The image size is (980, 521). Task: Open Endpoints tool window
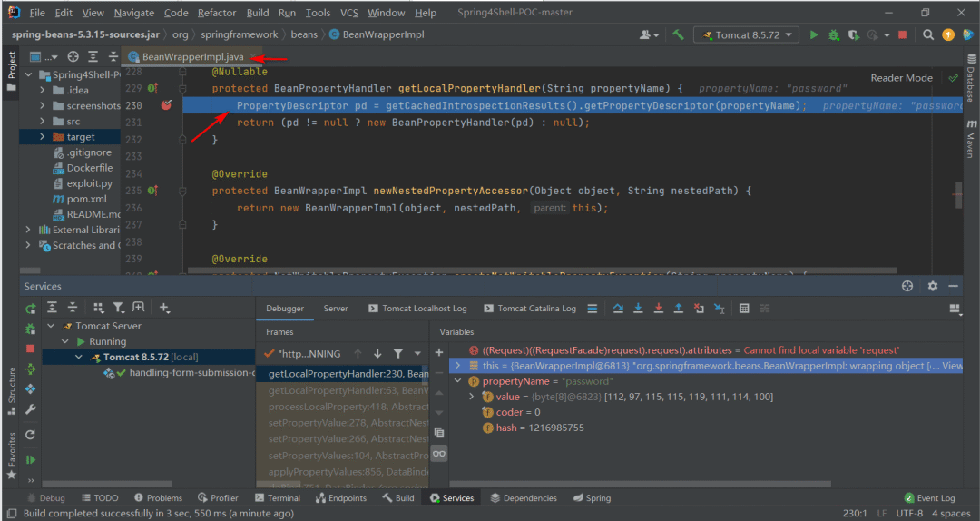coord(341,498)
